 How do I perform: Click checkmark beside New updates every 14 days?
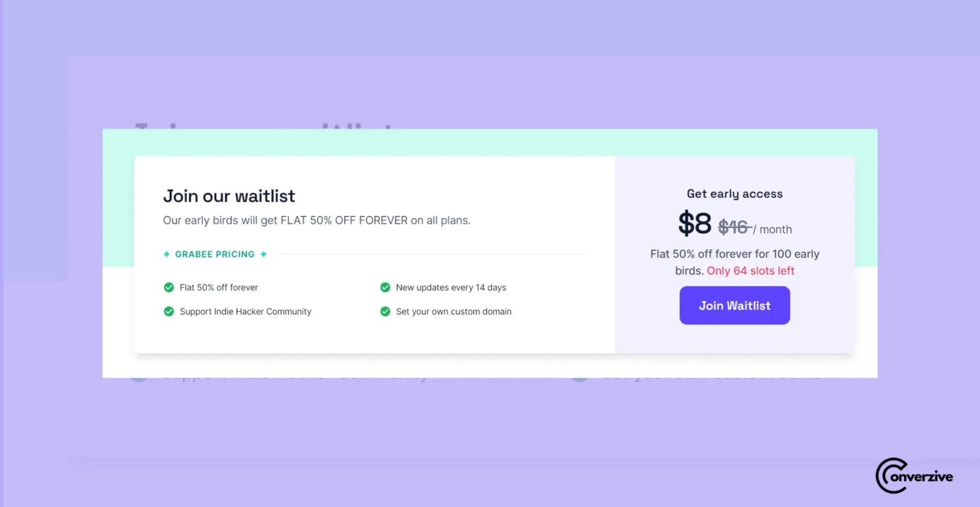click(x=385, y=287)
